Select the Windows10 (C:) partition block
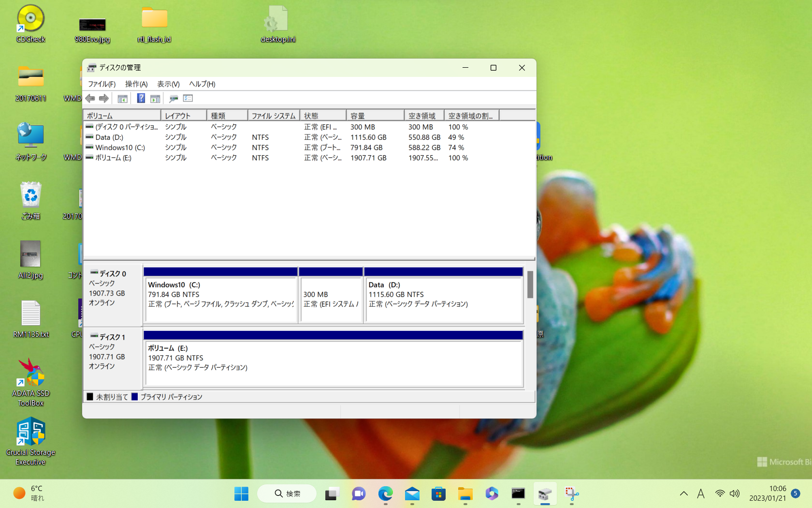The height and width of the screenshot is (508, 812). tap(220, 299)
